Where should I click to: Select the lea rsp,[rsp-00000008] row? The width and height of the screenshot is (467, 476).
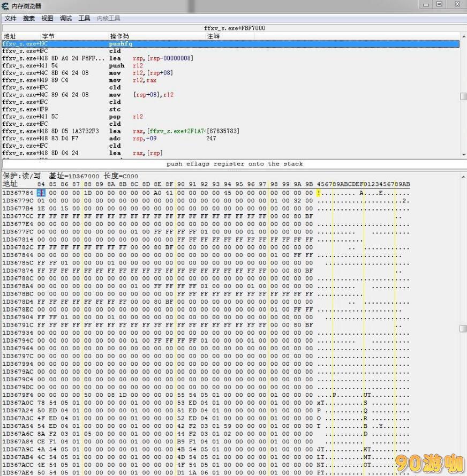[x=230, y=58]
